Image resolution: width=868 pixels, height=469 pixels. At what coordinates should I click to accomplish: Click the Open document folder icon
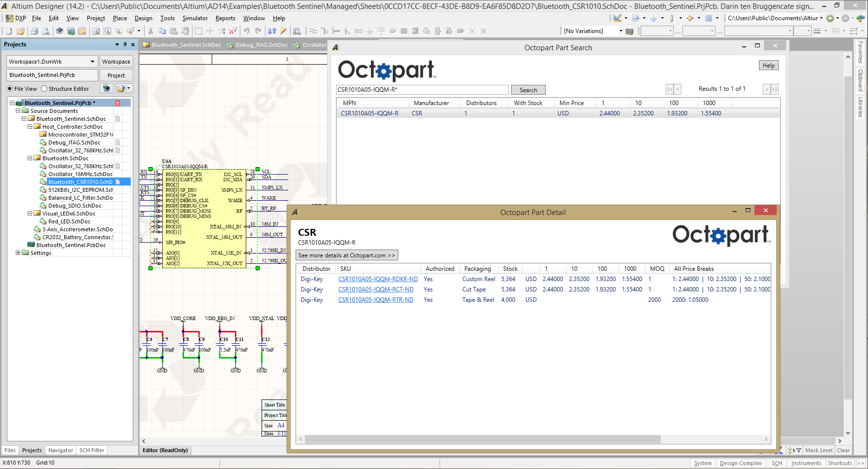(21, 31)
